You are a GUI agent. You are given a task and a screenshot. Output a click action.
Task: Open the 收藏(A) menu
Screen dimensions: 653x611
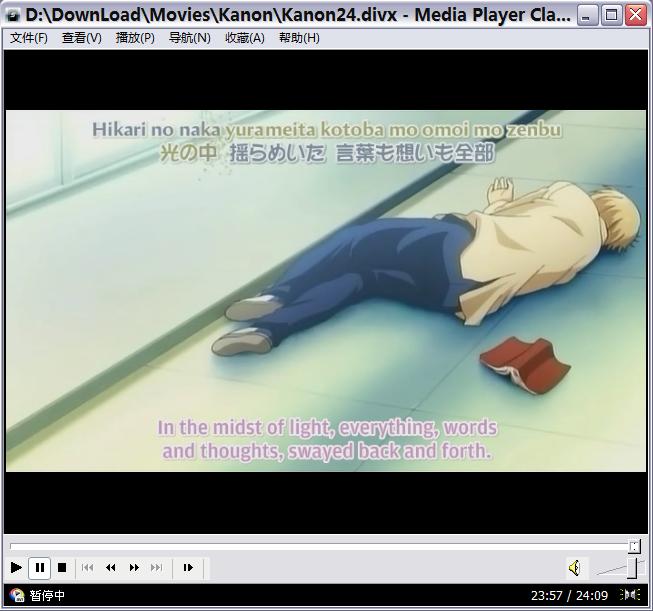(x=244, y=38)
